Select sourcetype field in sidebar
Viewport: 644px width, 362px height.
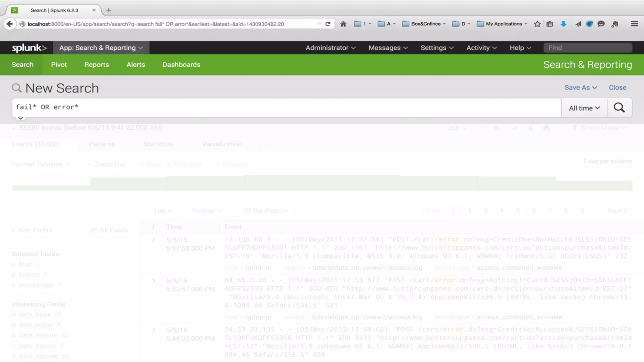[36, 285]
